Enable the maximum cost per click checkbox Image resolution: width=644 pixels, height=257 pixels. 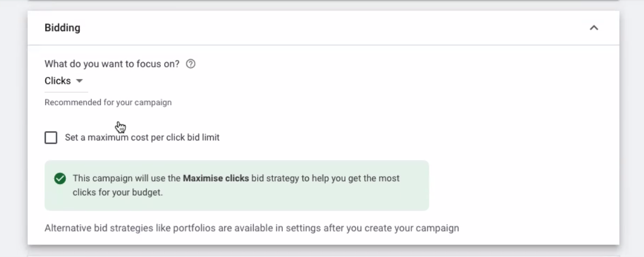point(51,138)
